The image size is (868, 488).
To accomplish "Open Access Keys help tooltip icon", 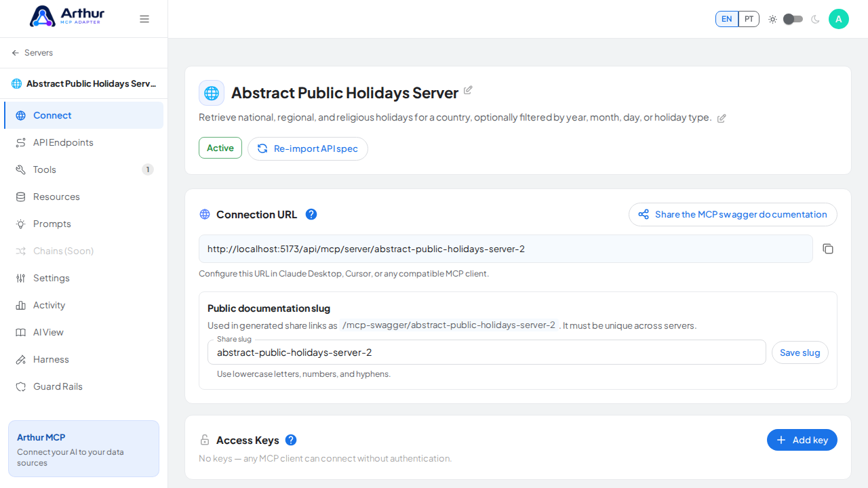I will 291,440.
